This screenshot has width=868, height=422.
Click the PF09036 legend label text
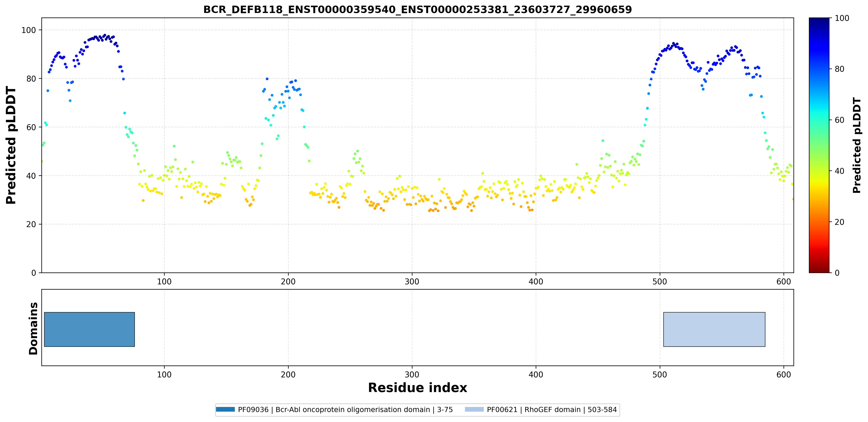[345, 410]
